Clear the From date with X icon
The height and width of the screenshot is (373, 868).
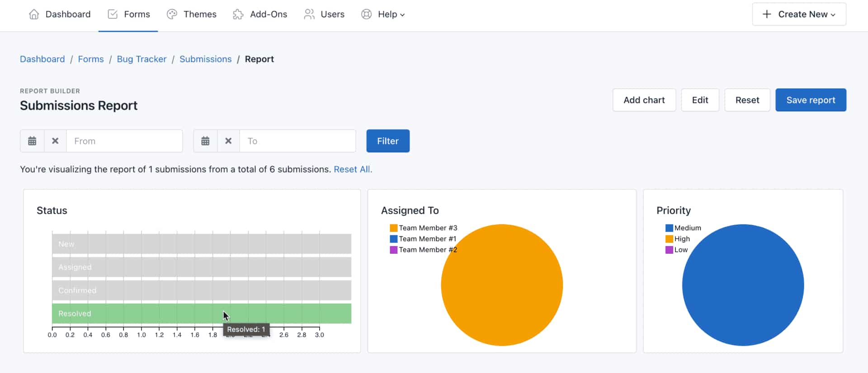55,141
